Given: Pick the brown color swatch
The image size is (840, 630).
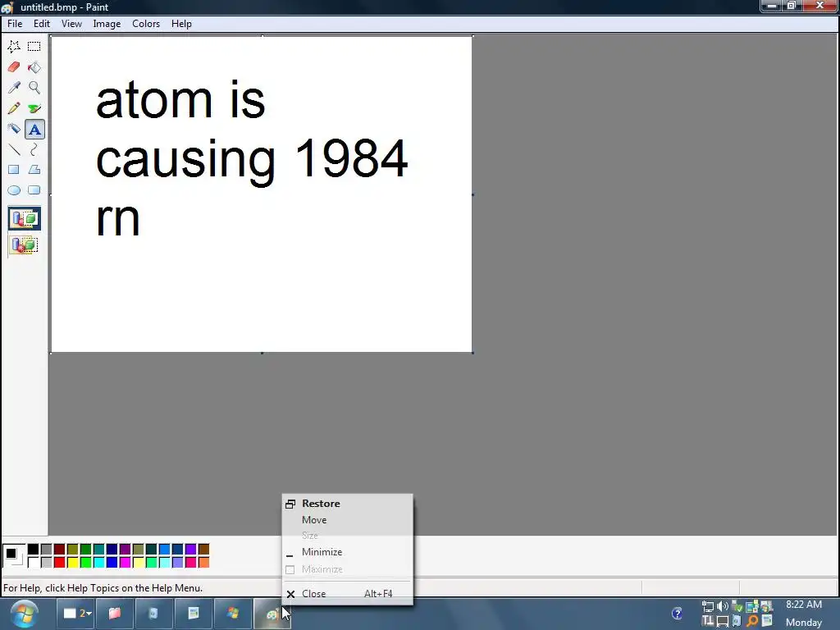Looking at the screenshot, I should (x=203, y=549).
